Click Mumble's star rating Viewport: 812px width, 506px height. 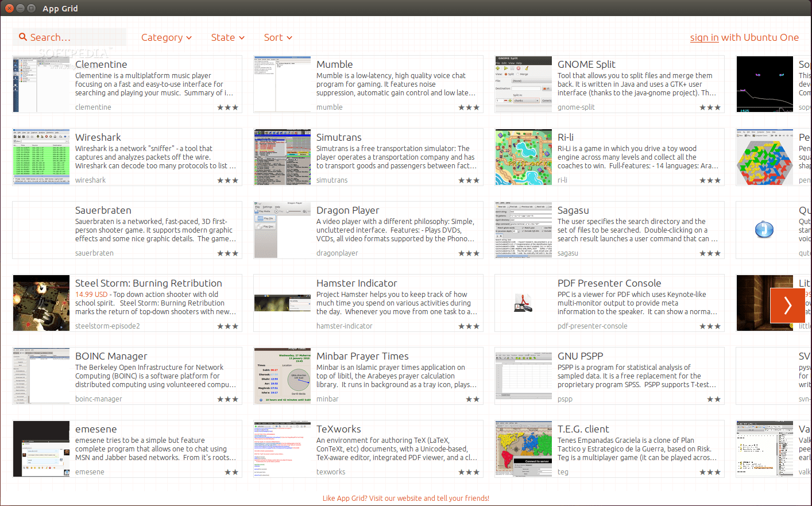click(x=469, y=107)
